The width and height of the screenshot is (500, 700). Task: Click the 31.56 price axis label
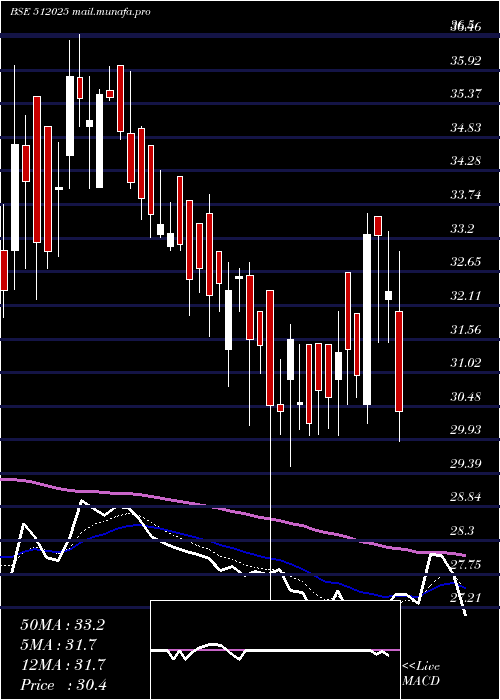[466, 330]
